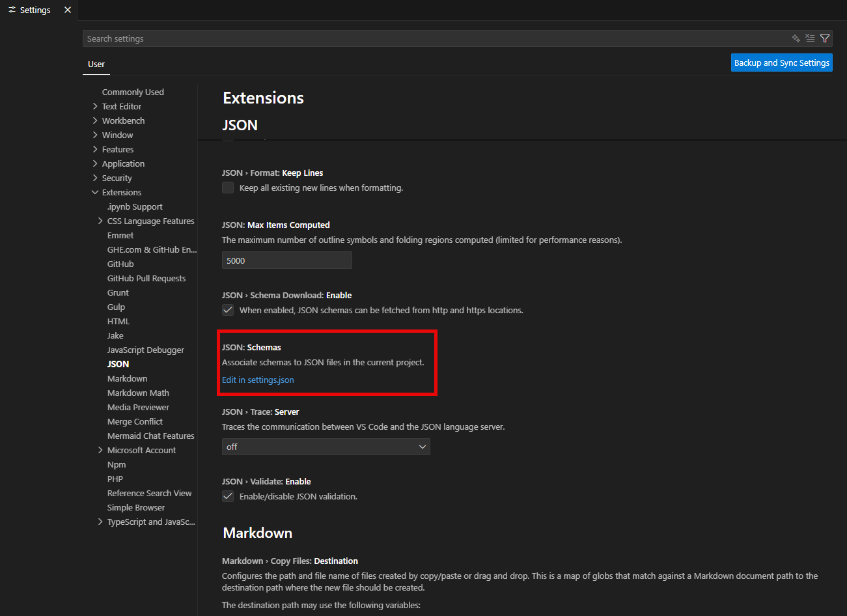Click the funnel filter settings icon
The image size is (847, 616).
click(825, 38)
